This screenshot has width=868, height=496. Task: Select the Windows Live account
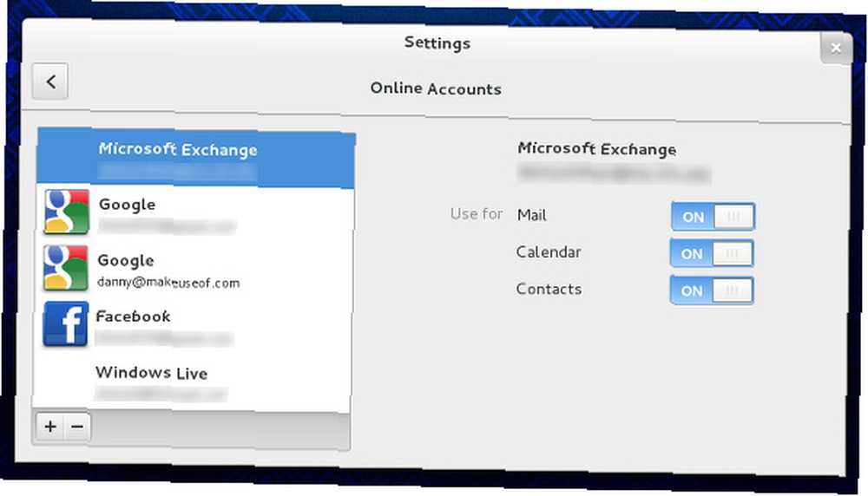[x=192, y=383]
